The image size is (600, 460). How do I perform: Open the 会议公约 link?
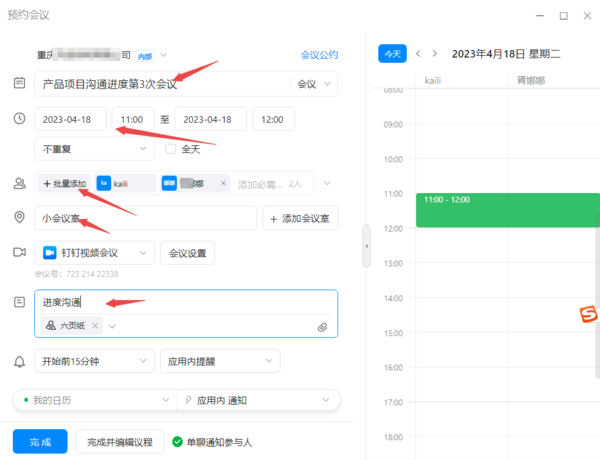(319, 55)
